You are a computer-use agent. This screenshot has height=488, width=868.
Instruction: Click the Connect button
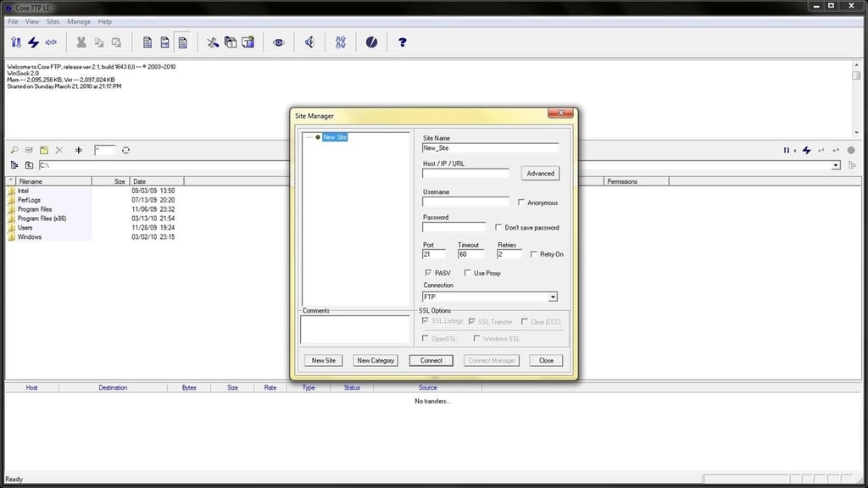(431, 360)
